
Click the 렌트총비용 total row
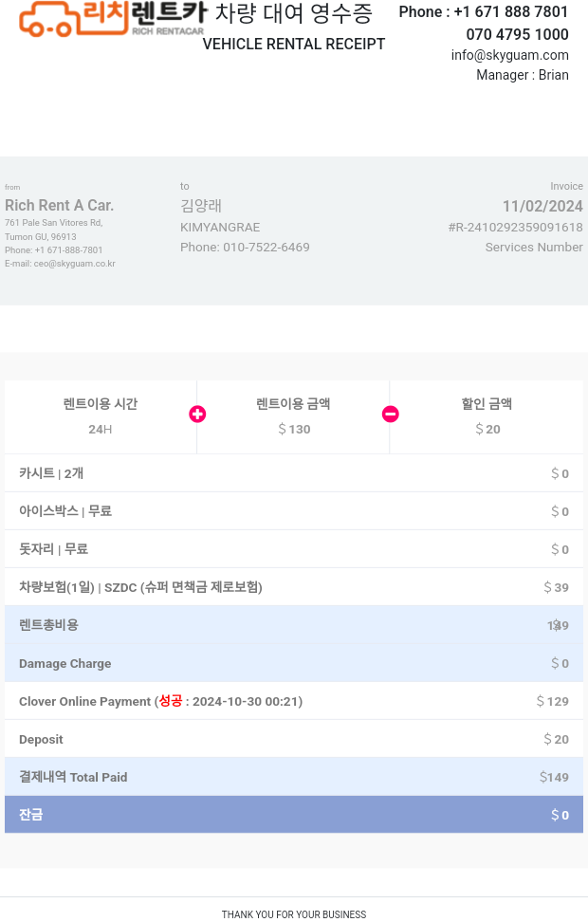pos(294,625)
